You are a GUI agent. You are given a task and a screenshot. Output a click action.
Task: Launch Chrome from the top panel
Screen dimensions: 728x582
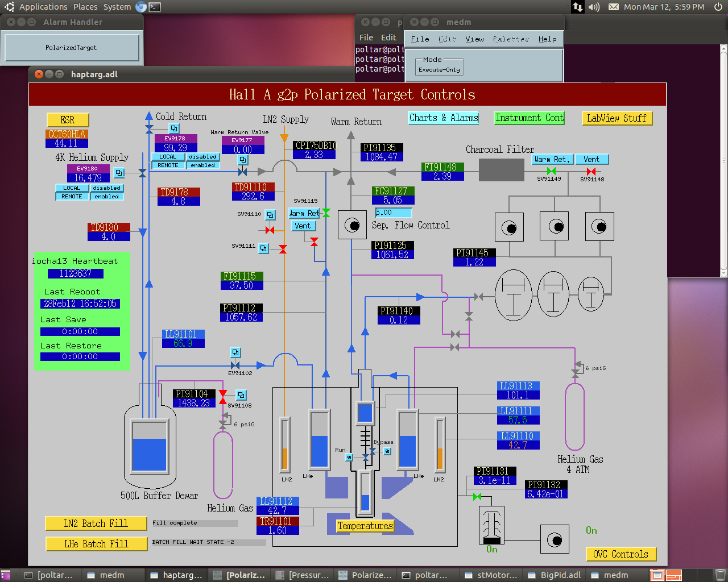pyautogui.click(x=141, y=7)
